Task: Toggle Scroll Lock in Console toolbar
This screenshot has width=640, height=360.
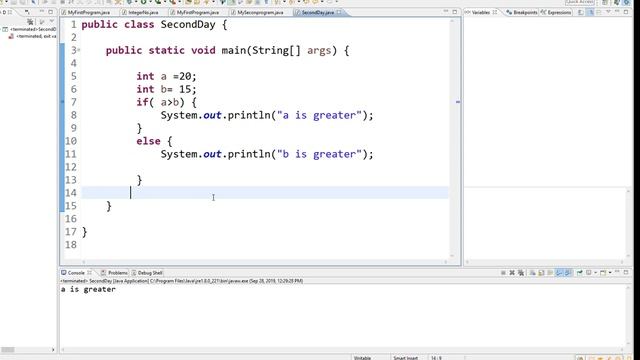Action: [541, 273]
